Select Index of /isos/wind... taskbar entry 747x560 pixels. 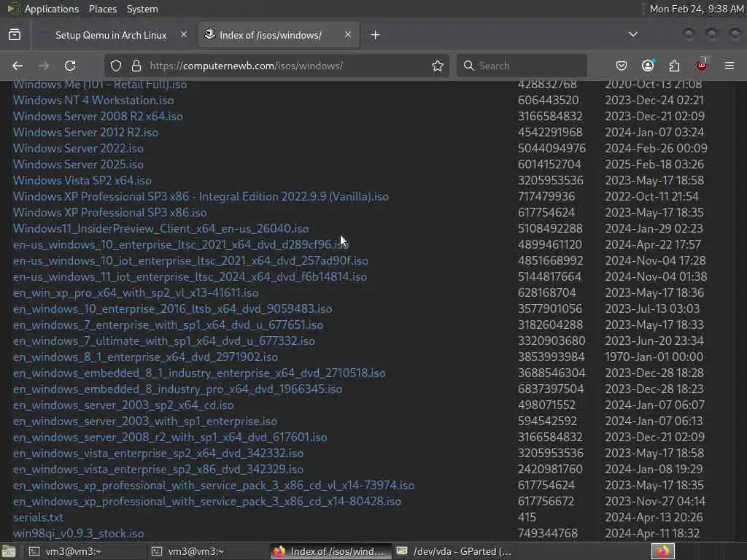coord(330,551)
